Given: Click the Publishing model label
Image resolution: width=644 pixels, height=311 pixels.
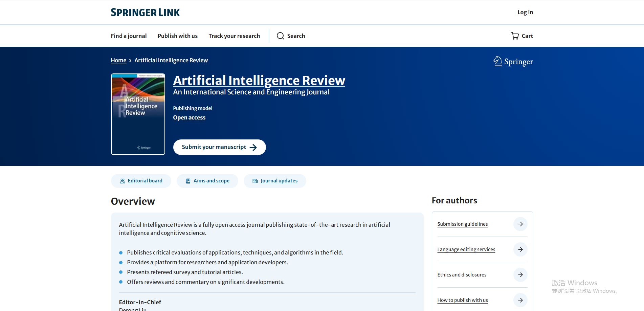Looking at the screenshot, I should tap(193, 108).
